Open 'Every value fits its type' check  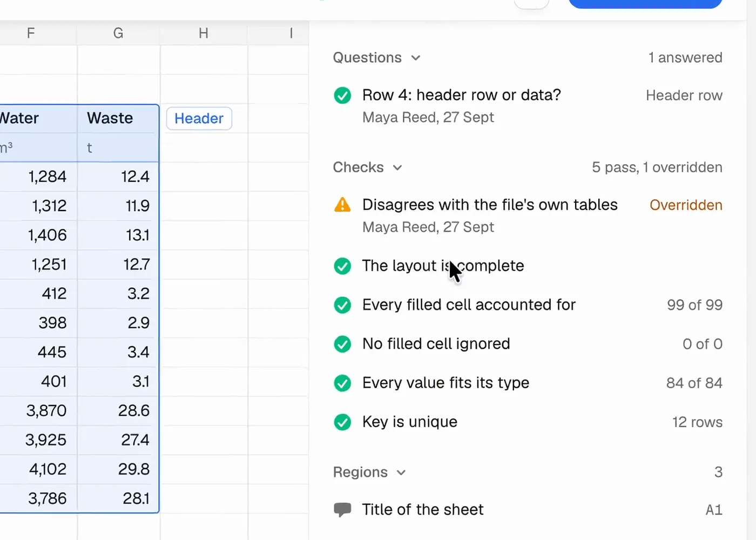[446, 383]
